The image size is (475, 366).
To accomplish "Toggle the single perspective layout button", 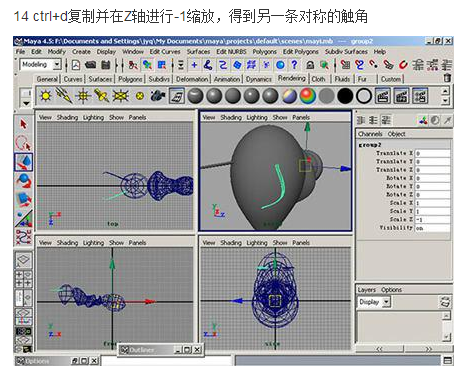I will pos(23,260).
